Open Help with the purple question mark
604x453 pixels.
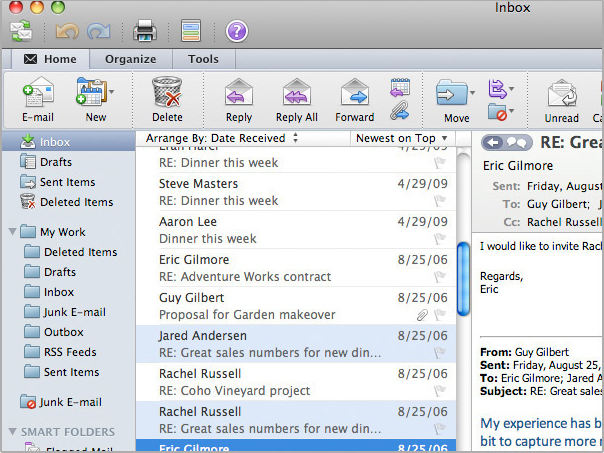coord(236,31)
